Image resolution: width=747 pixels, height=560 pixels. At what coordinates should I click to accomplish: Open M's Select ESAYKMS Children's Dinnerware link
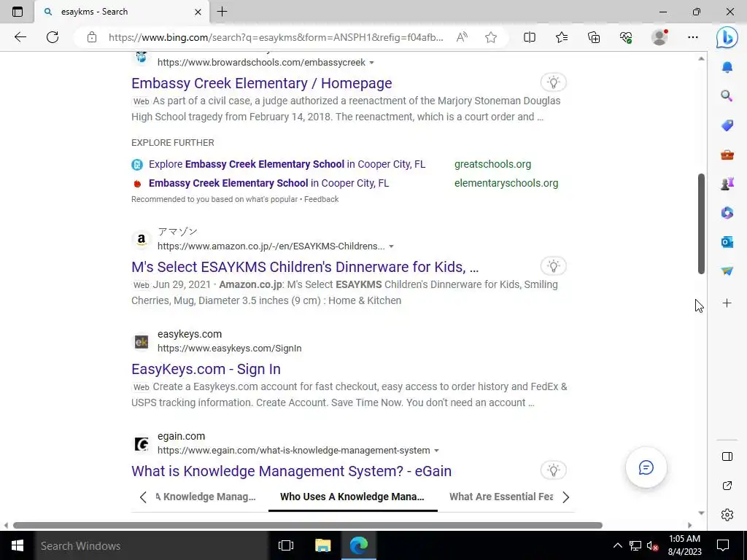click(x=305, y=267)
